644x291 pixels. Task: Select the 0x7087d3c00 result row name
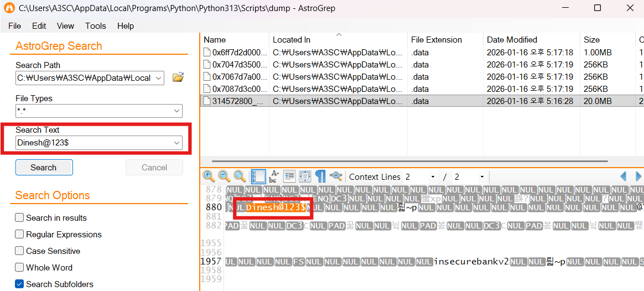tap(240, 89)
